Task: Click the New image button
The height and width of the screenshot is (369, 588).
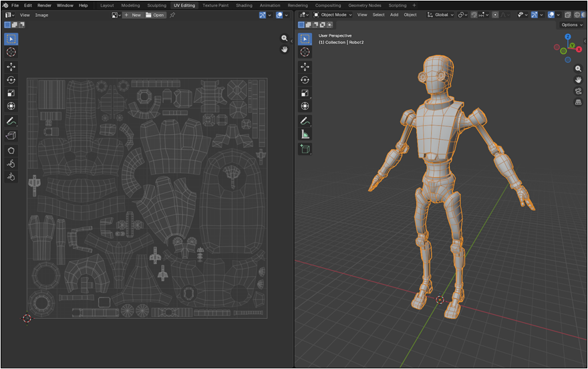Action: tap(132, 15)
